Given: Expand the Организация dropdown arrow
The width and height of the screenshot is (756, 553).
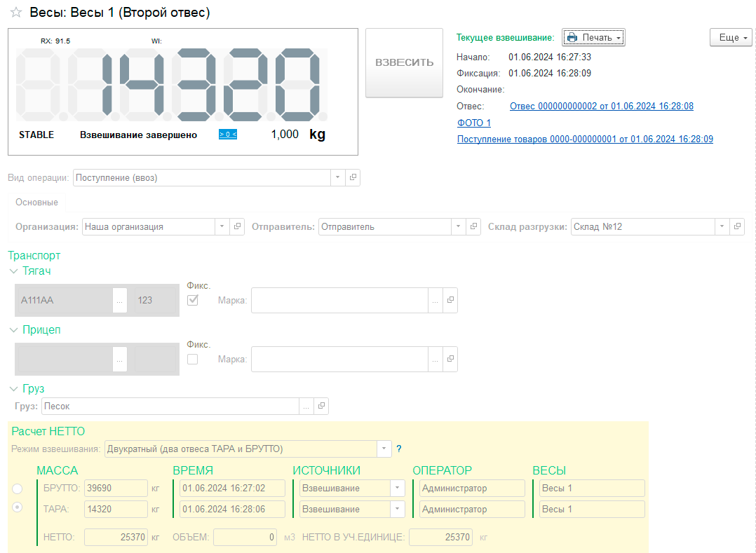Looking at the screenshot, I should click(x=222, y=226).
